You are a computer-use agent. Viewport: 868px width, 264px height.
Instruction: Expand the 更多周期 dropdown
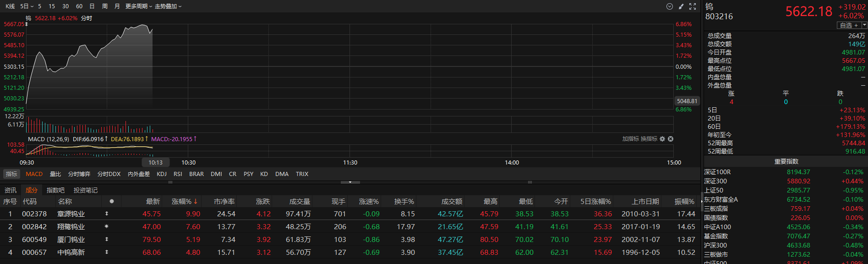(138, 6)
